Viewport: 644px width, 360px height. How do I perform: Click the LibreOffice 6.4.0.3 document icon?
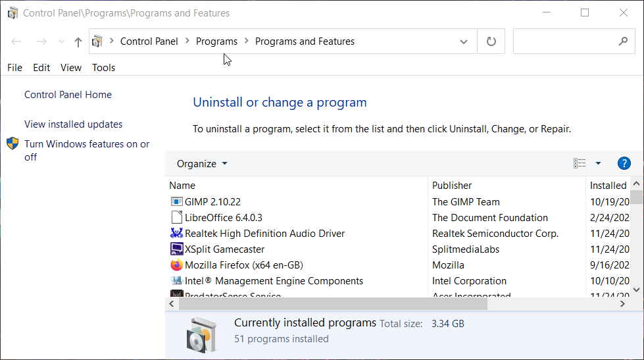click(176, 218)
